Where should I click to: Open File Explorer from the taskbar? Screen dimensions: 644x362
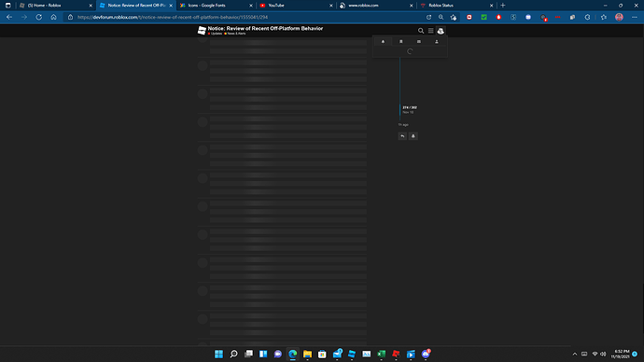pos(308,354)
